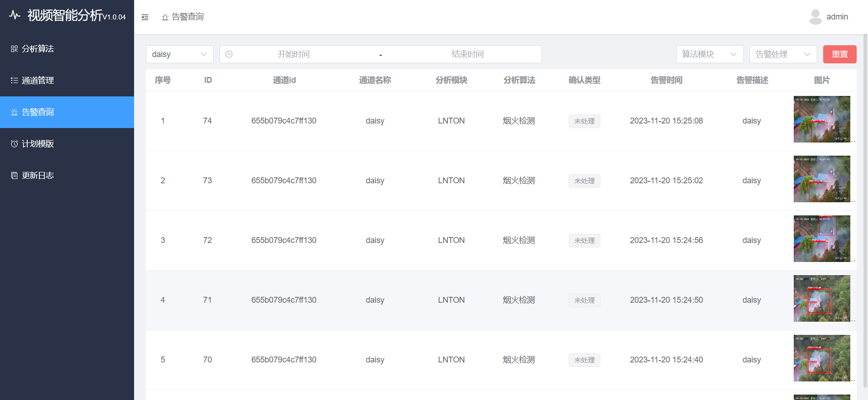Select 告警查询 in the sidebar

[x=67, y=112]
